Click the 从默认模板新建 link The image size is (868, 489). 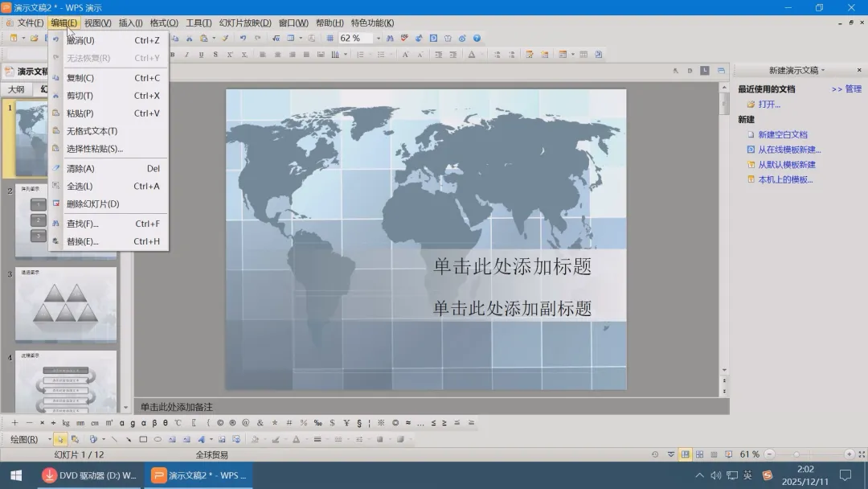coord(787,165)
